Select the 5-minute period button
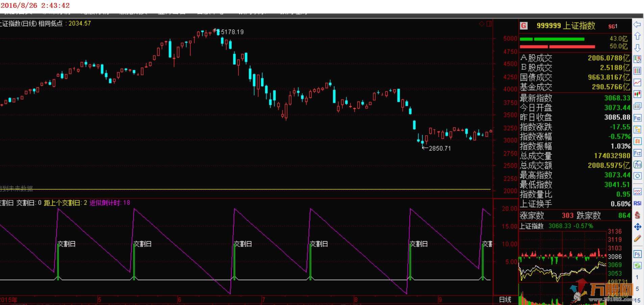The width and height of the screenshot is (644, 305). click(x=637, y=289)
